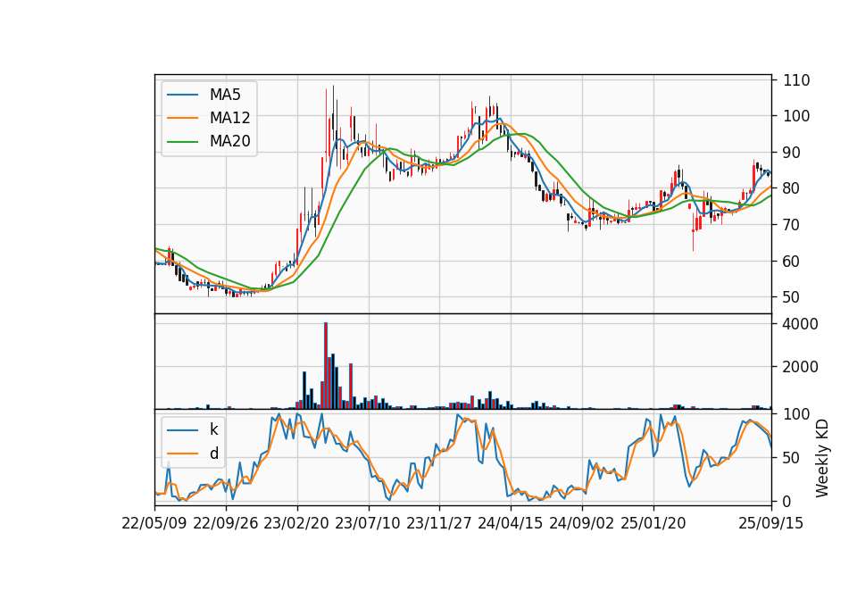The height and width of the screenshot is (616, 857).
Task: Click the 22/05/09 date axis label
Action: click(x=154, y=524)
